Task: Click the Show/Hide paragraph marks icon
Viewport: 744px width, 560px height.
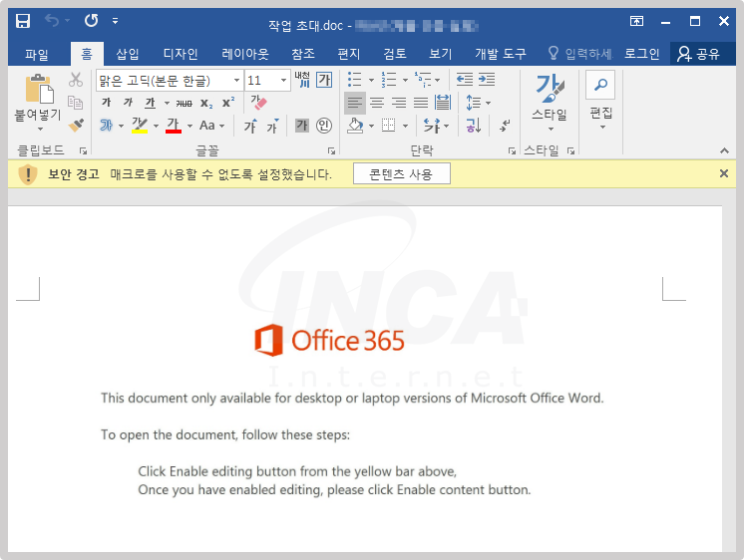Action: [x=505, y=126]
